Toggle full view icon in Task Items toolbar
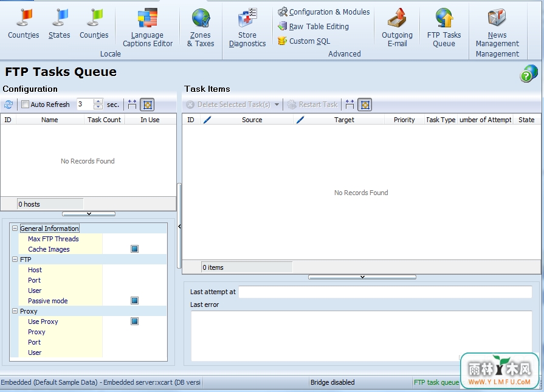This screenshot has height=392, width=544. [365, 105]
